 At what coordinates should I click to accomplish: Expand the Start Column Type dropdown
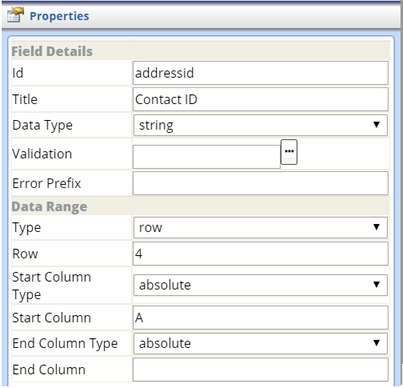pos(260,285)
